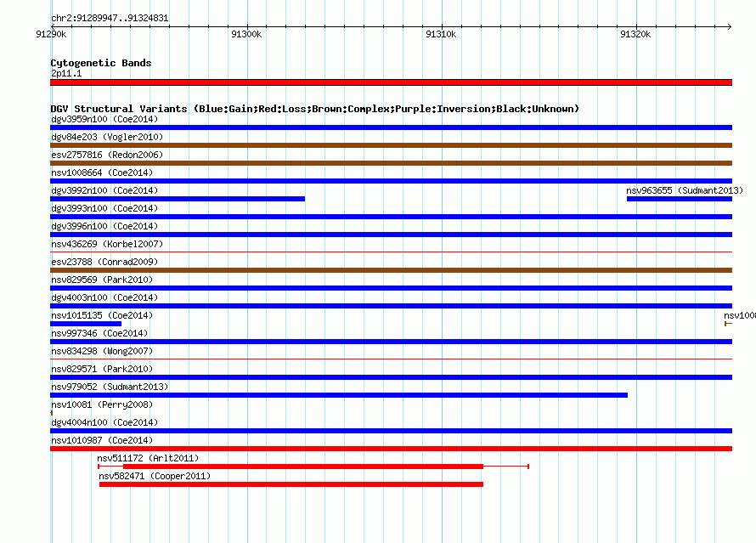The image size is (756, 543).
Task: Click the Cytogenetic Bands track title
Action: tap(101, 63)
